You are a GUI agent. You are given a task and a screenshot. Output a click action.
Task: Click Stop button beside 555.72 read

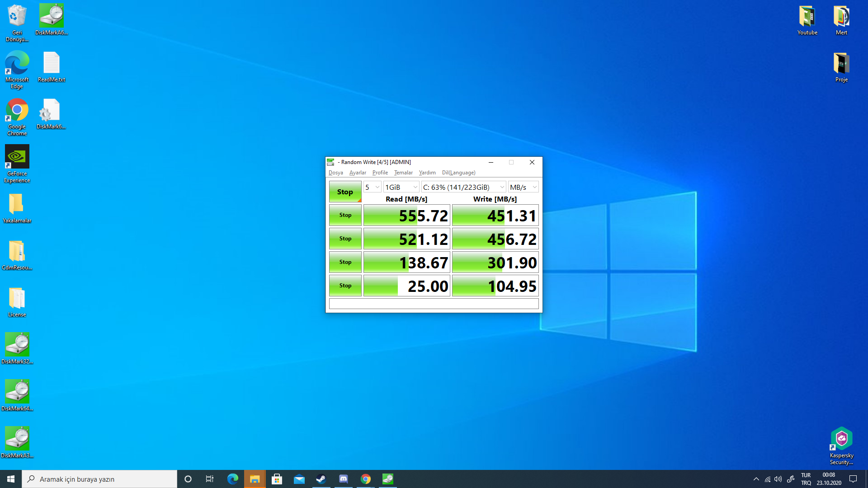345,215
